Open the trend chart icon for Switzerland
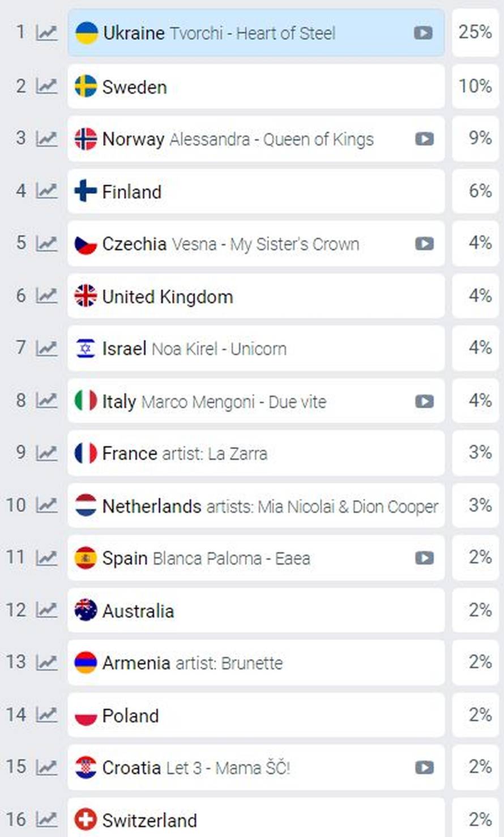The image size is (504, 837). tap(47, 819)
